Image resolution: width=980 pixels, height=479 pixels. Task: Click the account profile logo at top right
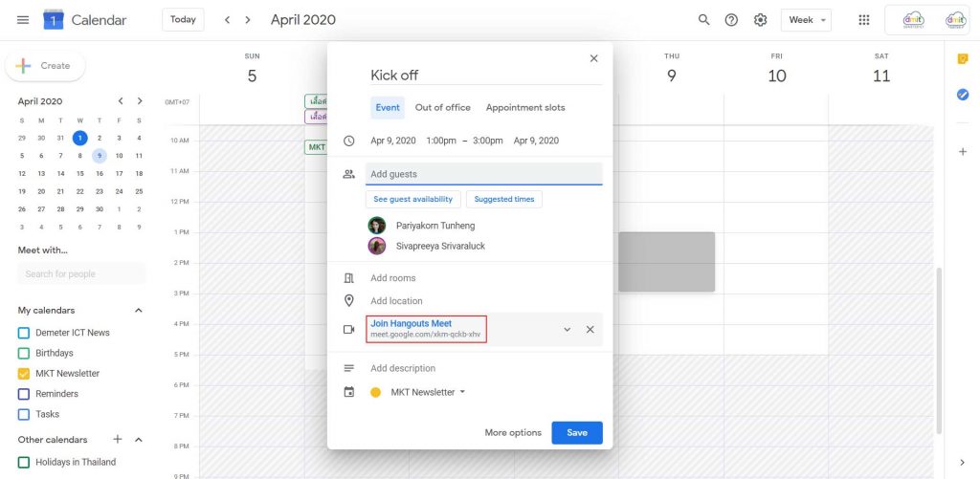pyautogui.click(x=927, y=20)
